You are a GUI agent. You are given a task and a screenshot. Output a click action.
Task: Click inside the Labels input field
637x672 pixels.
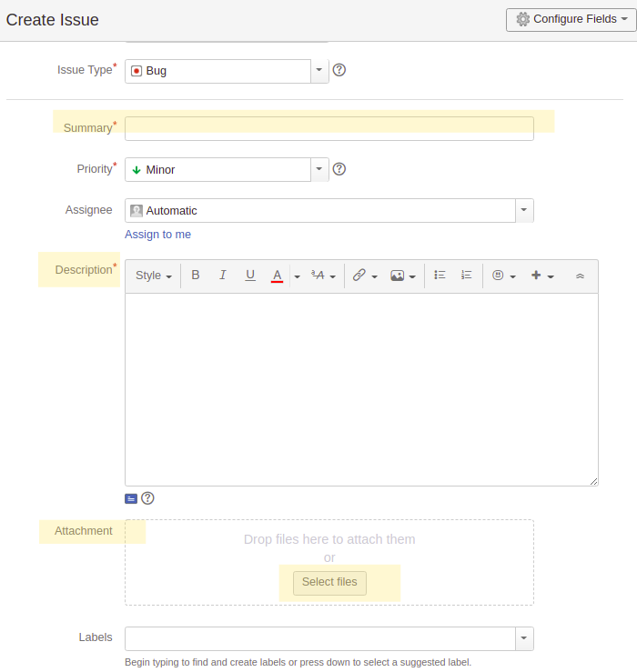(x=319, y=638)
